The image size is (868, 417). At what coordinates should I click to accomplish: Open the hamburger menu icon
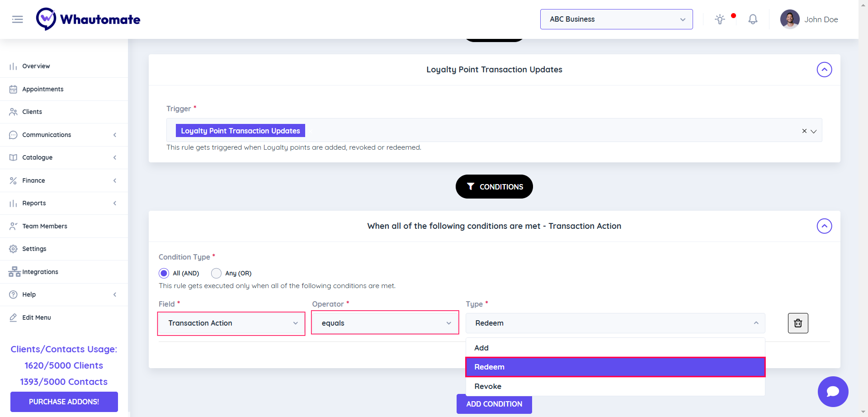[17, 19]
